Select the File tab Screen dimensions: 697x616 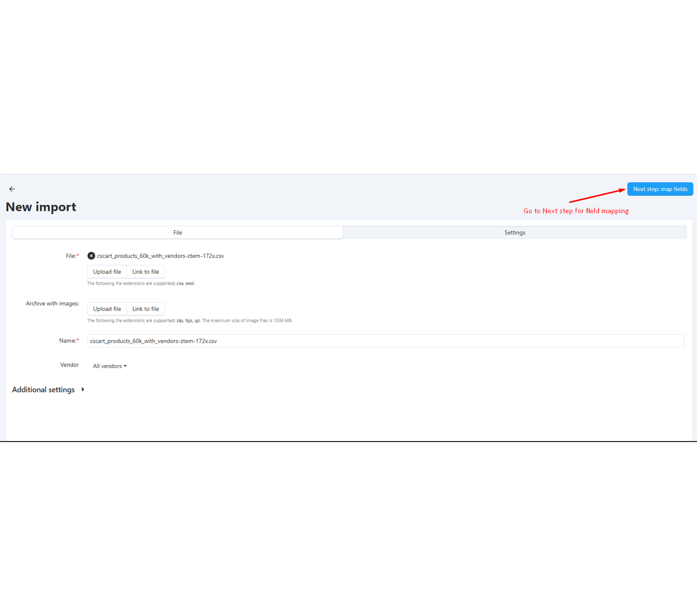(177, 233)
